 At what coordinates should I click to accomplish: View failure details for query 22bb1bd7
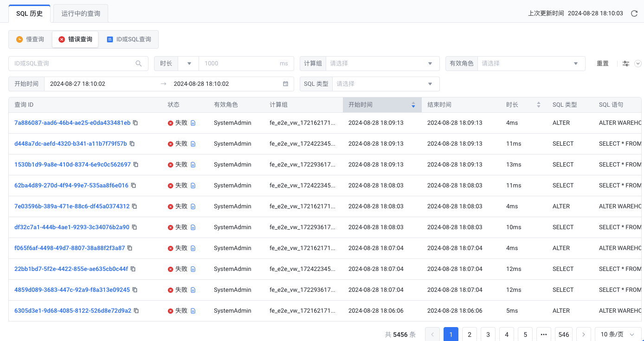point(193,269)
